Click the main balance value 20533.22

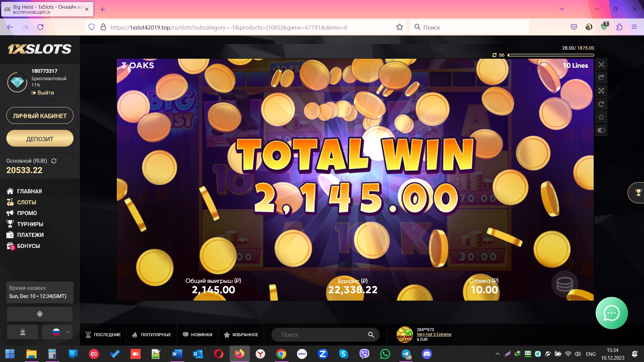click(x=24, y=170)
